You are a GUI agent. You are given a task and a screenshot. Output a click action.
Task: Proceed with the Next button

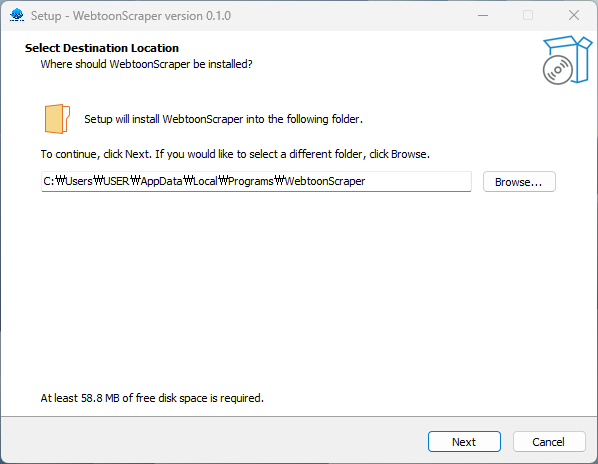pos(464,442)
